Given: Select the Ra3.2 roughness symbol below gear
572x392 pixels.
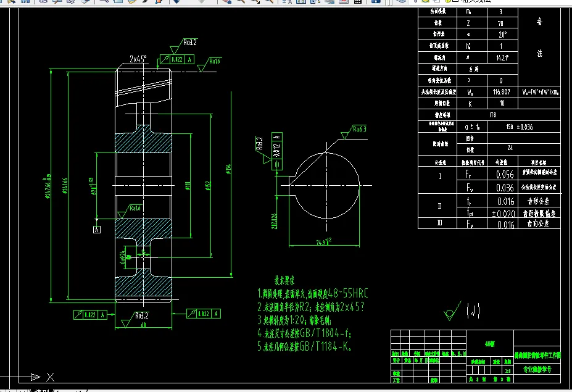Looking at the screenshot, I should tap(135, 319).
